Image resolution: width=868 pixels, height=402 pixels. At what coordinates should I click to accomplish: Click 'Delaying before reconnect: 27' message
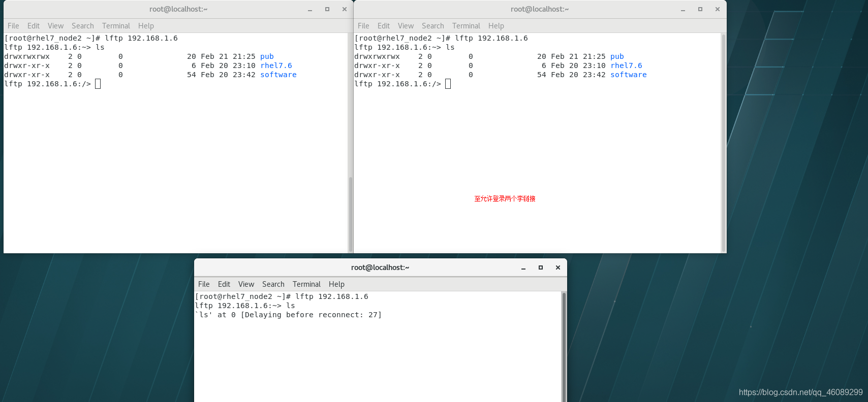[311, 315]
